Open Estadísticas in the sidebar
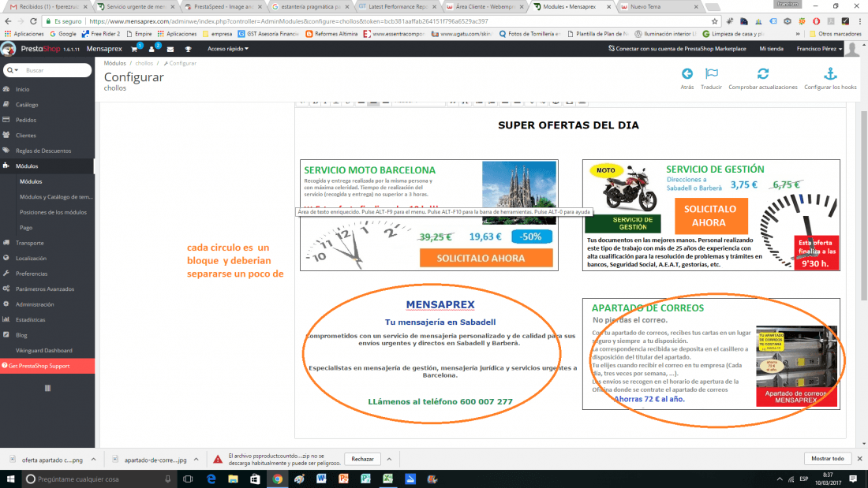This screenshot has width=868, height=488. click(x=31, y=320)
